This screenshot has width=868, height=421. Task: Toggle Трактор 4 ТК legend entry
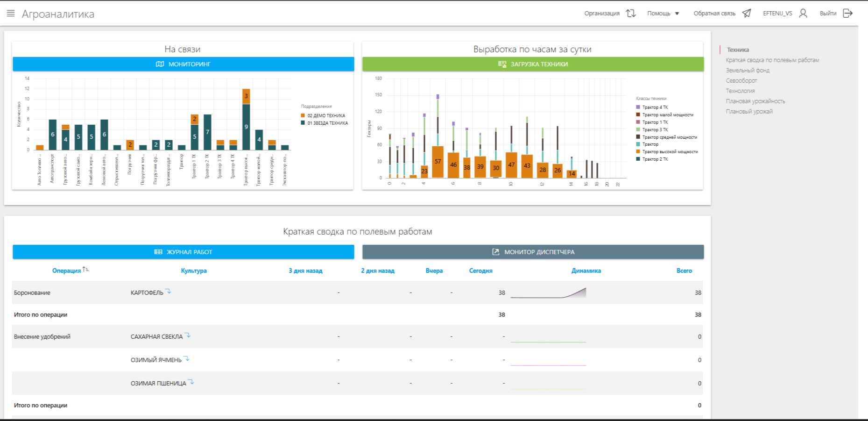coord(655,107)
